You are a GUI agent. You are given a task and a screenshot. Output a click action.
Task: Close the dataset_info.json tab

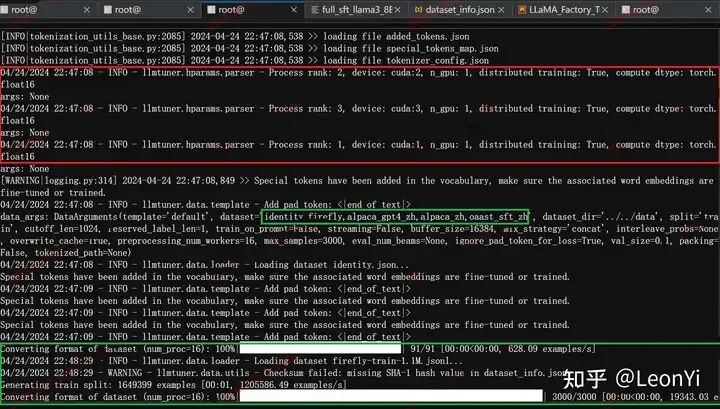(x=500, y=10)
